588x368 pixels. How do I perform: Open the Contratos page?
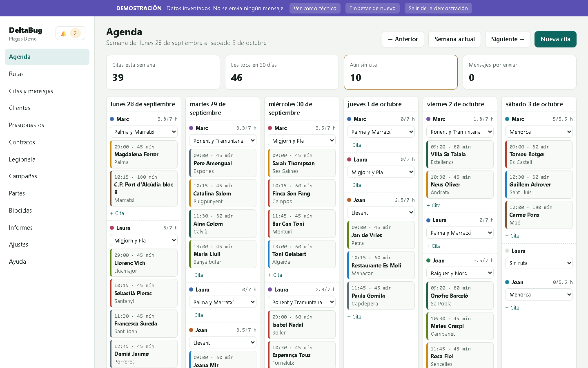point(47,142)
